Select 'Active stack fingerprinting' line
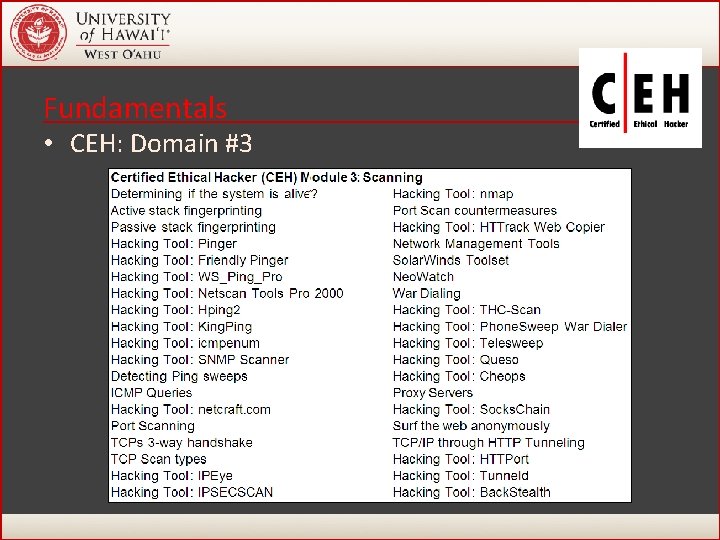720x540 pixels. click(x=186, y=211)
